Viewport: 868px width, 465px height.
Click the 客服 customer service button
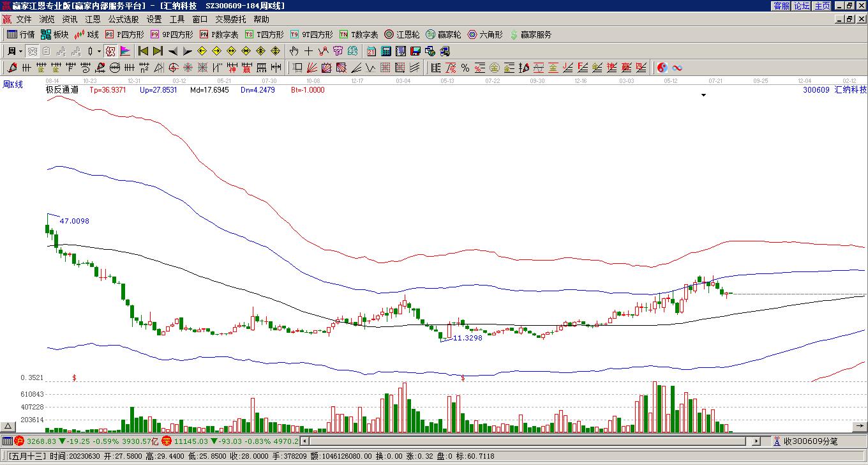pos(781,6)
